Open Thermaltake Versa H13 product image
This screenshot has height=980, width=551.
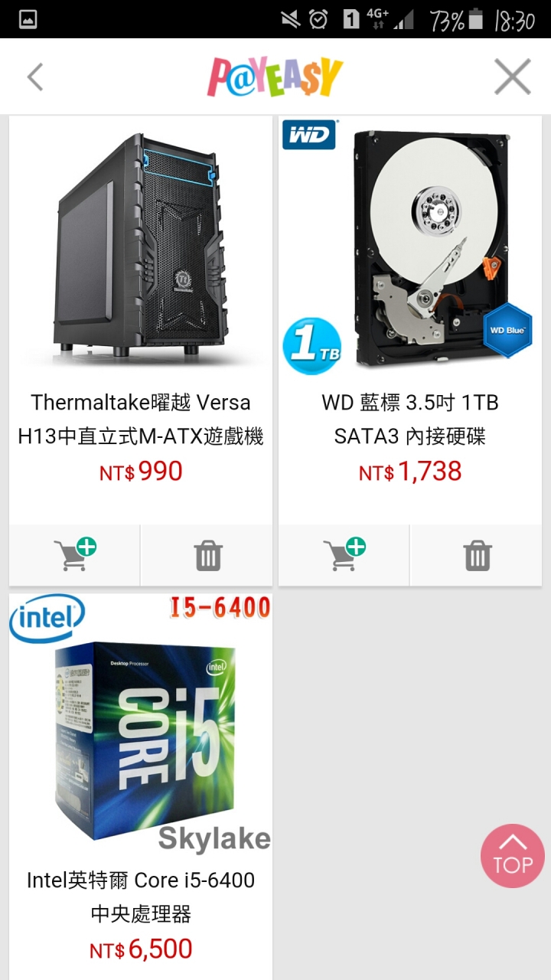coord(141,247)
